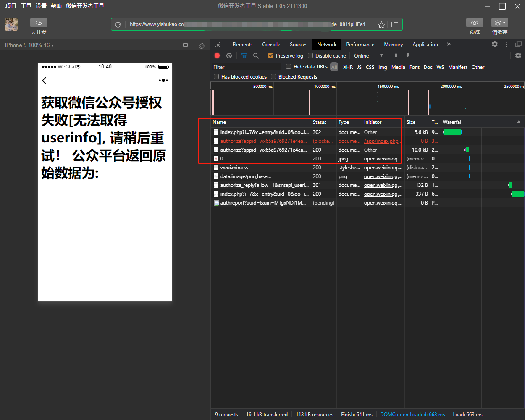Click the preview (预览) eye icon
The image size is (525, 420).
coord(475,23)
